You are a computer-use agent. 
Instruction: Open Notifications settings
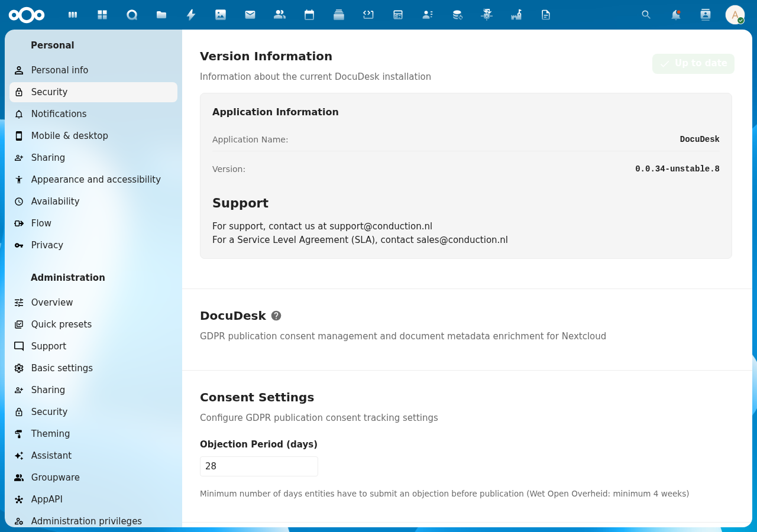pyautogui.click(x=93, y=114)
